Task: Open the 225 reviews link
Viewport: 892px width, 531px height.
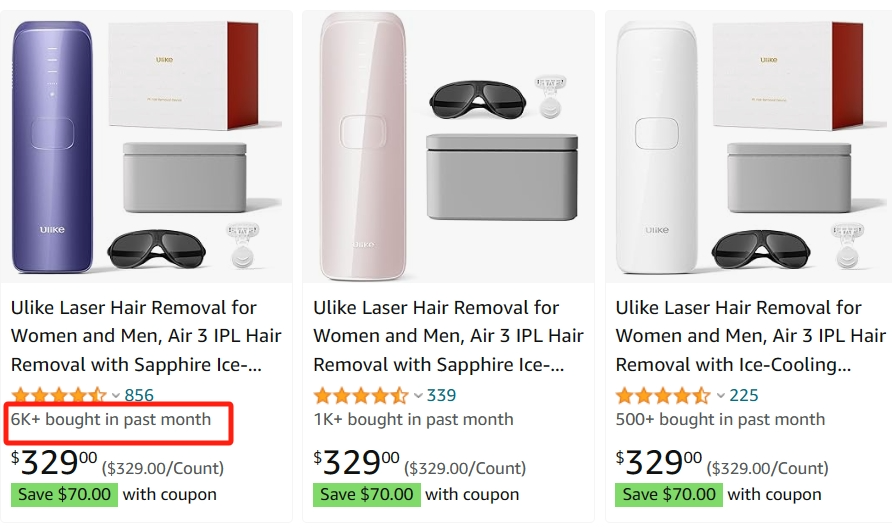Action: [x=744, y=396]
